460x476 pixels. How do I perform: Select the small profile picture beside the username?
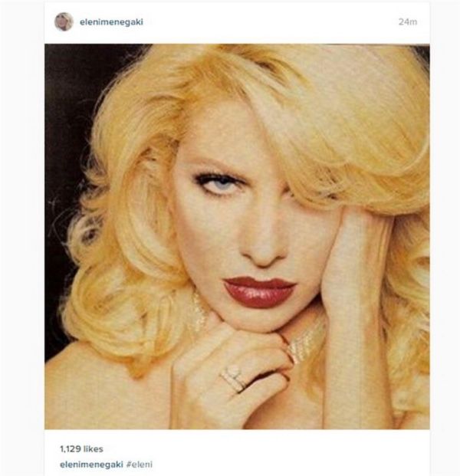pyautogui.click(x=64, y=22)
